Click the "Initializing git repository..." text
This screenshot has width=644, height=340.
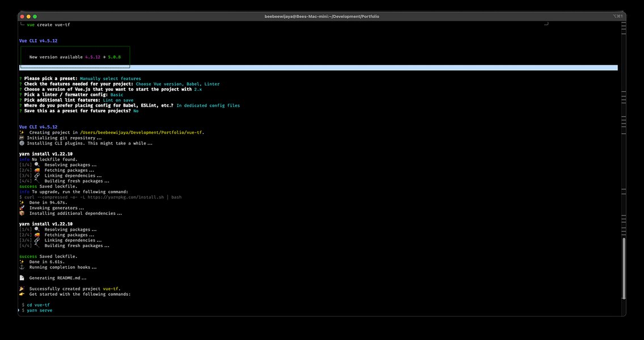[x=64, y=138]
